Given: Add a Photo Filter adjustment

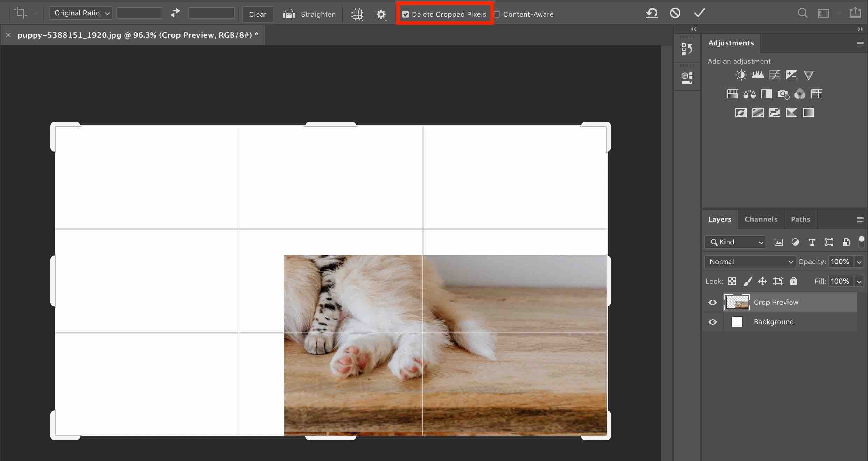Looking at the screenshot, I should click(x=783, y=94).
